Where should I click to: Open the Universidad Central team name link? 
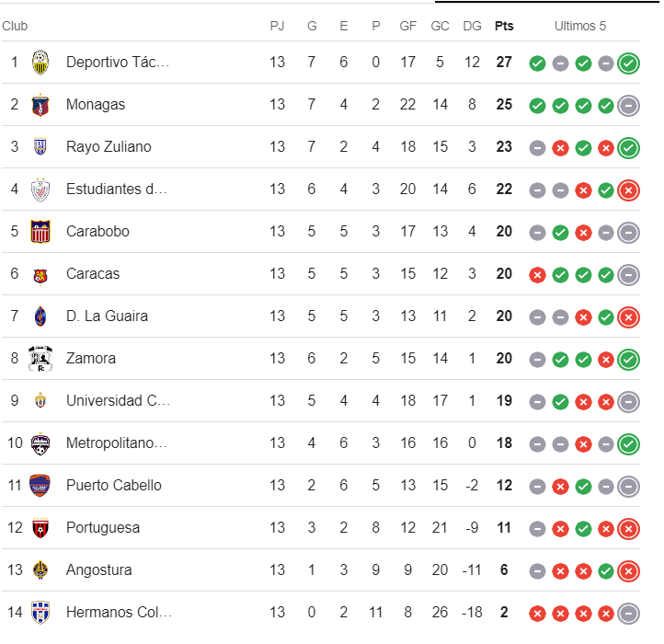119,401
